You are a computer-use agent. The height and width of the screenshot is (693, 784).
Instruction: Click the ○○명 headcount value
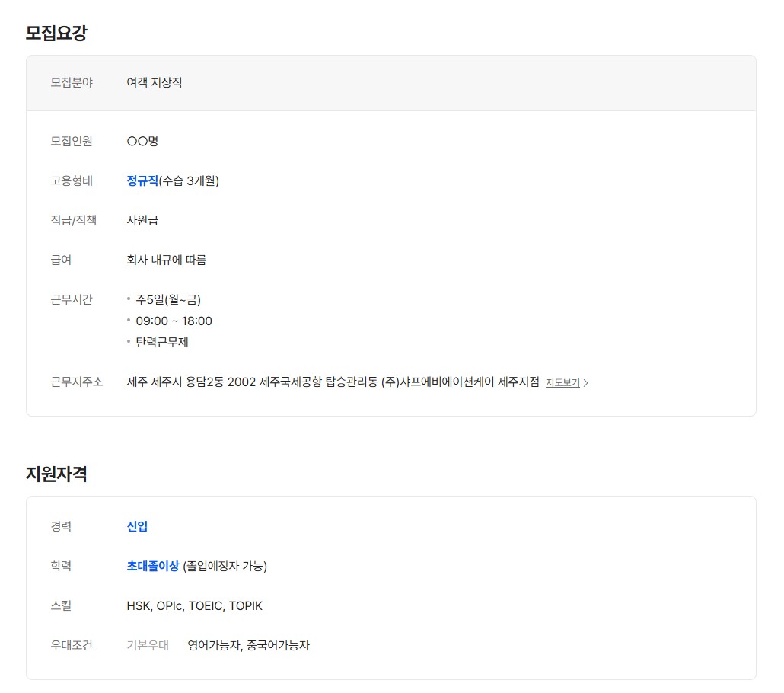(142, 141)
